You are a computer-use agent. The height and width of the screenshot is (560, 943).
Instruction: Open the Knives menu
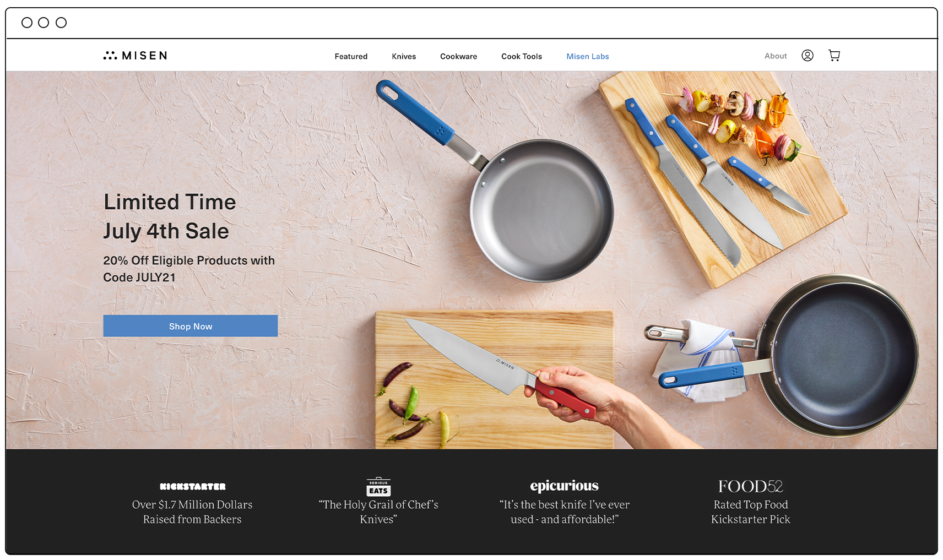pos(404,56)
